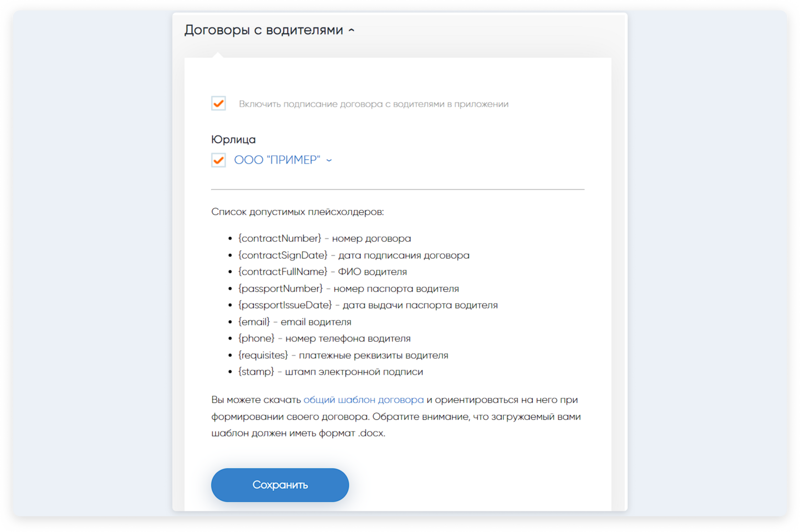Expand chevron next to ООО "ПРИМЕР"
800x532 pixels.
329,160
